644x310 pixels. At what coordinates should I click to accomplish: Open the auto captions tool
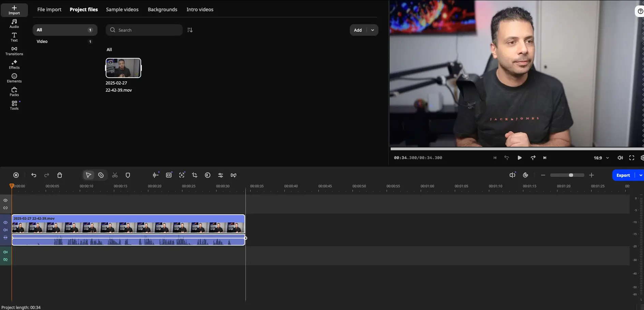coord(168,175)
